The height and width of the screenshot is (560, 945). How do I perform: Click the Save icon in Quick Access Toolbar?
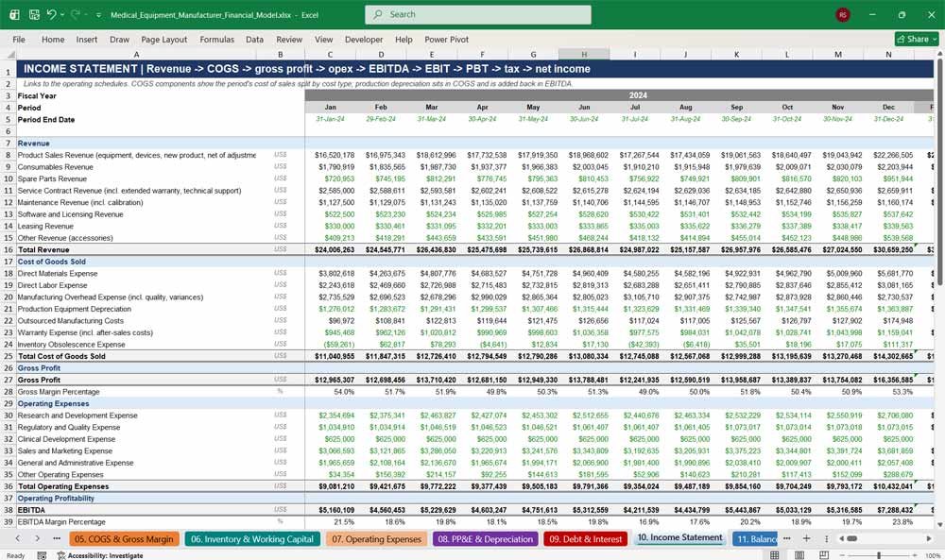[x=34, y=14]
